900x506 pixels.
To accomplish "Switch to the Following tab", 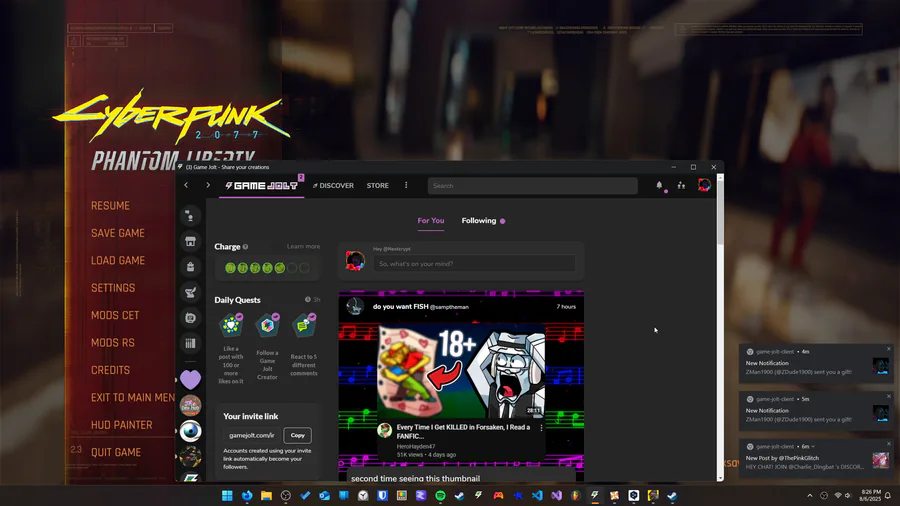I will coord(479,220).
